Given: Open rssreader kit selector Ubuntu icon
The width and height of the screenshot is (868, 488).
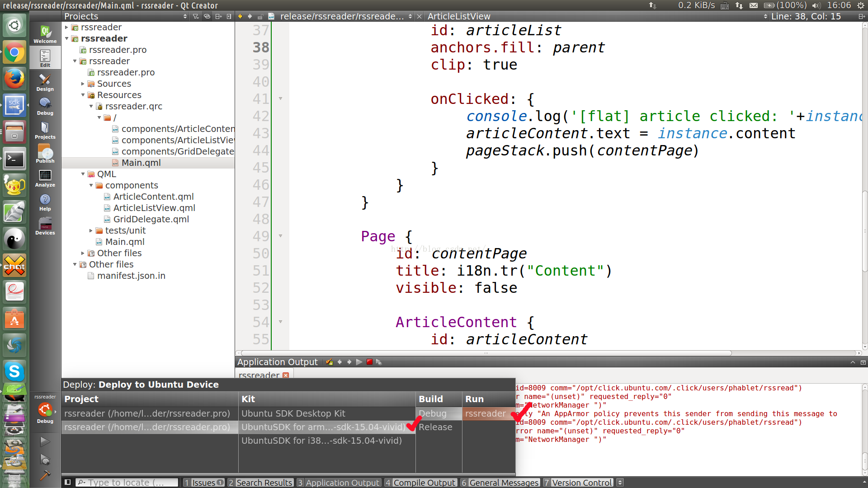Looking at the screenshot, I should tap(45, 410).
